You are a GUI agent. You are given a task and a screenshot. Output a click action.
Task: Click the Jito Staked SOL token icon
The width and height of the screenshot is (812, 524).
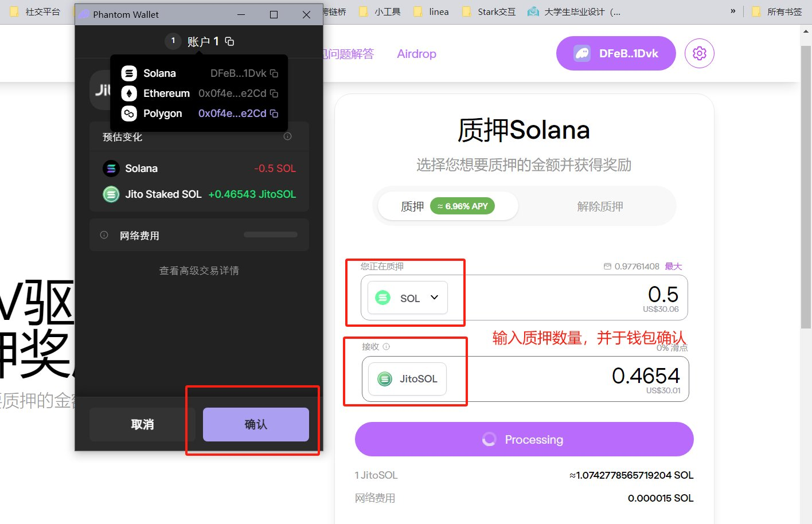[x=111, y=194]
